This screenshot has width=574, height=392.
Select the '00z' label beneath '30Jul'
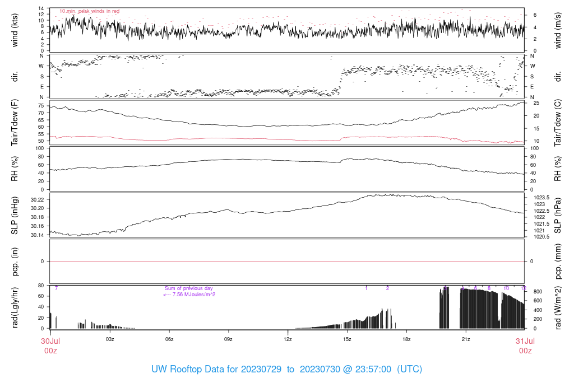[x=50, y=351]
